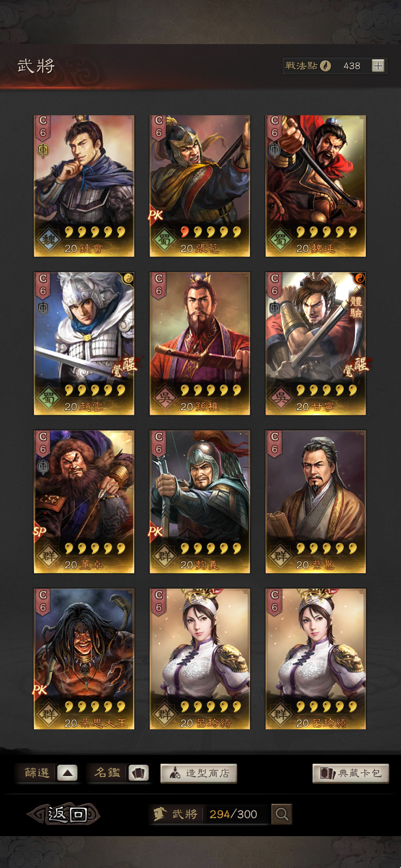The height and width of the screenshot is (868, 401).
Task: Select the 魏延 general card
Action: pos(315,186)
